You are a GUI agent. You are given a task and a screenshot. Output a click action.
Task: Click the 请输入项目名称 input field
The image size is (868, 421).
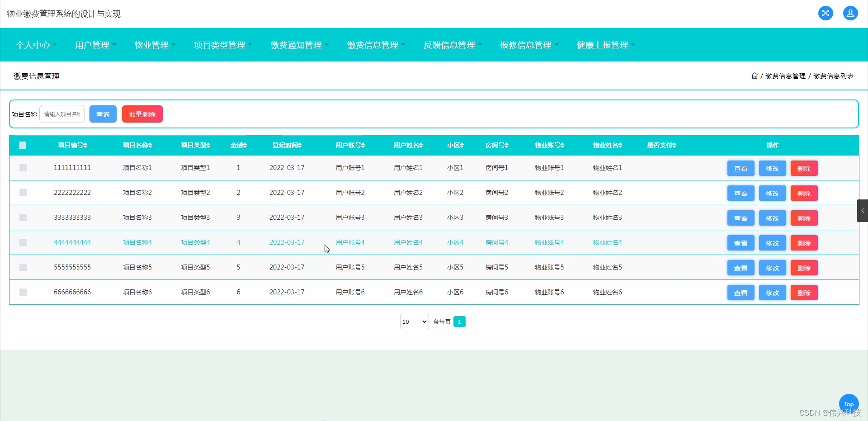pyautogui.click(x=62, y=114)
